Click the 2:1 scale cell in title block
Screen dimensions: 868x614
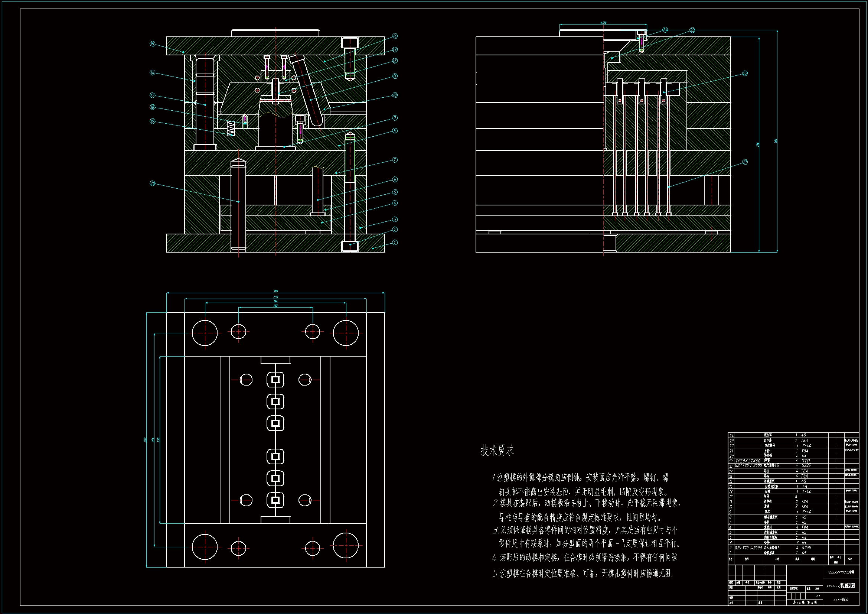point(818,596)
